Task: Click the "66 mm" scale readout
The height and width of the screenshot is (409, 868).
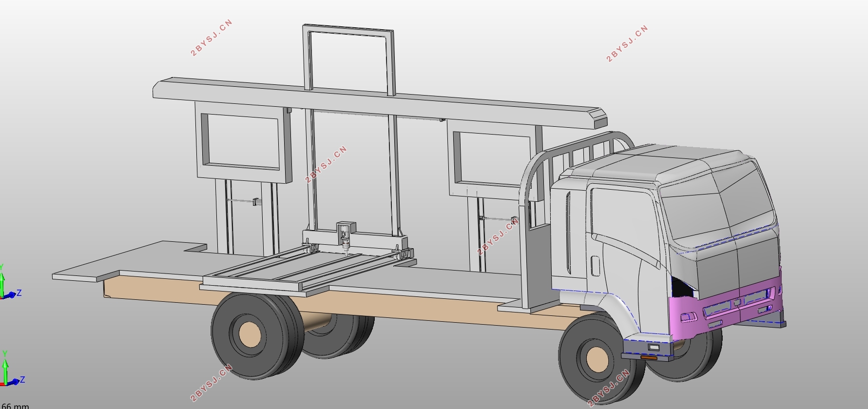Action: pos(15,406)
